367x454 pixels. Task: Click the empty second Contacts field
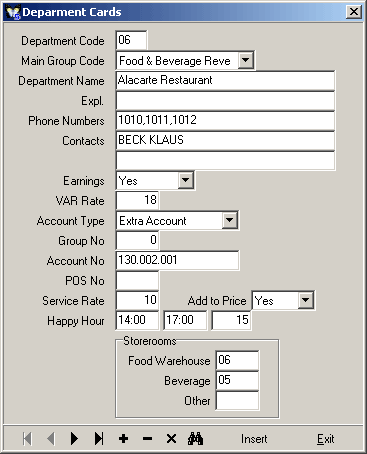tap(225, 160)
